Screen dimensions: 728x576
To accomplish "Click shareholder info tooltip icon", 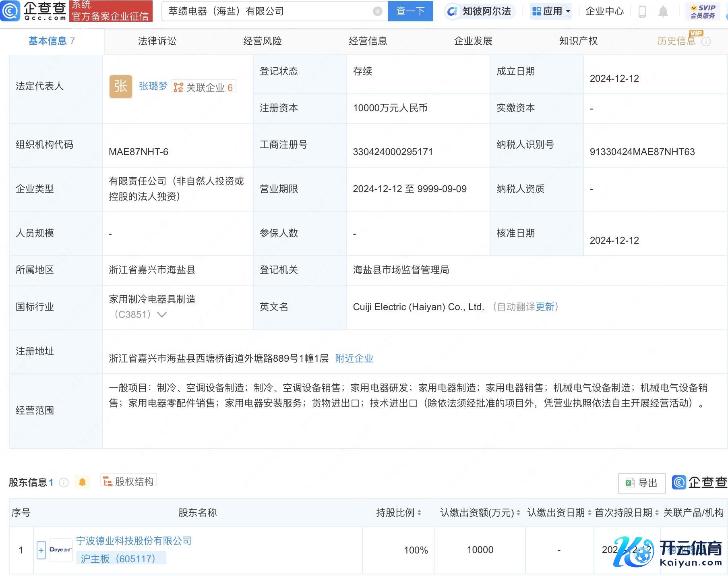I will (64, 483).
